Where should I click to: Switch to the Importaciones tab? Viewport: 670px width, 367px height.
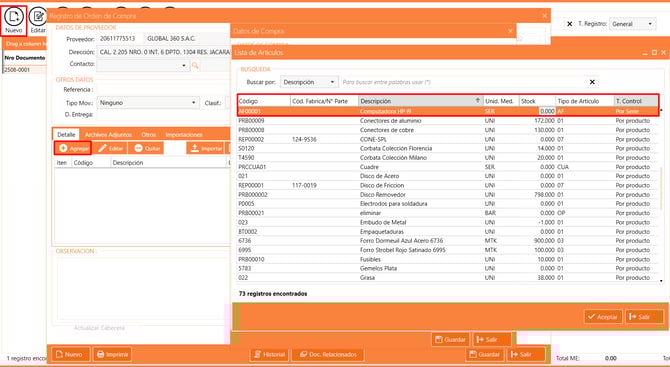point(184,135)
